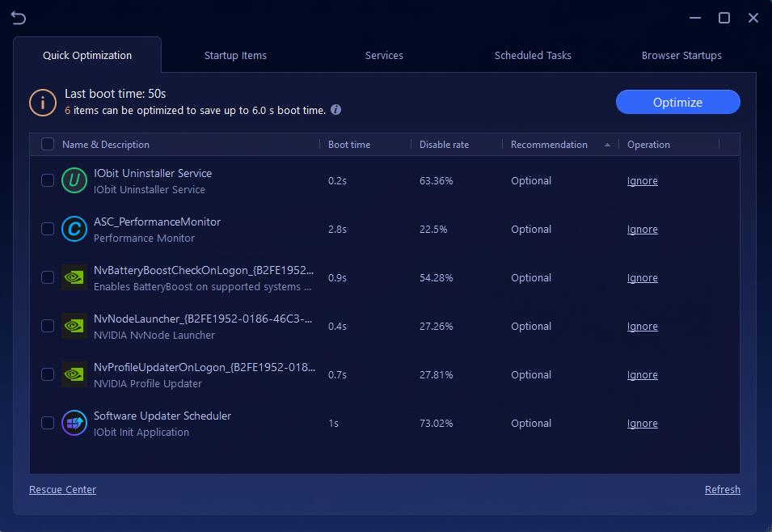Click the 0.4s boot time value

point(337,326)
